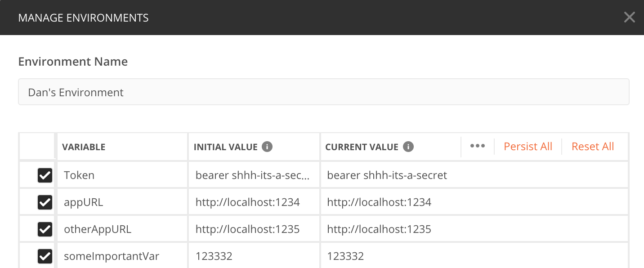Open the three-dot options menu
Screen dimensions: 644x268
(478, 146)
